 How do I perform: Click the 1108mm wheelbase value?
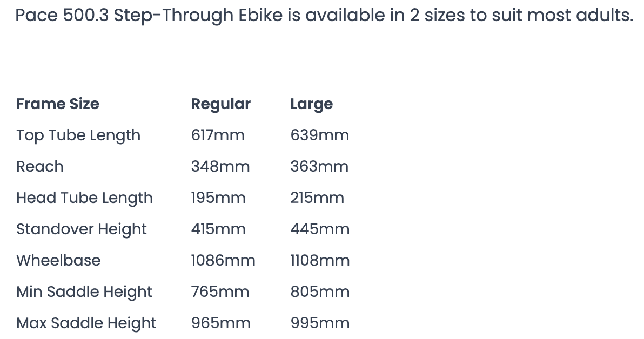click(320, 260)
